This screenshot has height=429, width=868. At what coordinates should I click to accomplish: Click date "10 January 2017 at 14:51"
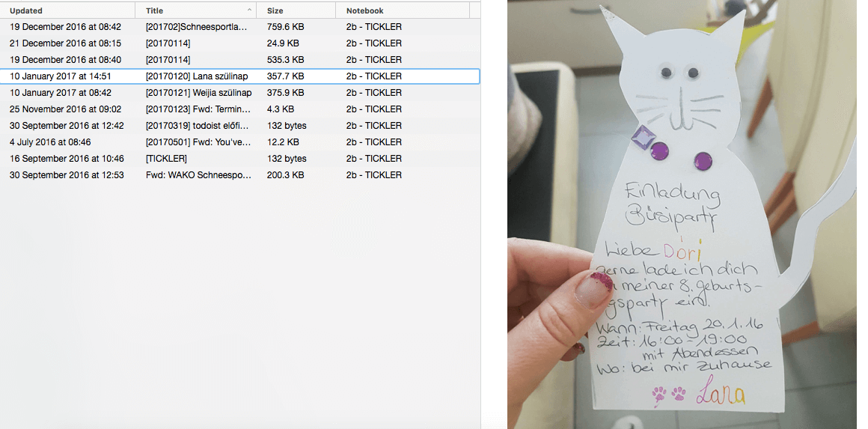[61, 76]
